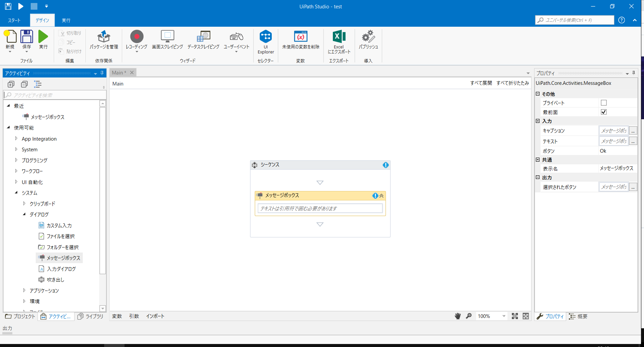Click message box text input field
This screenshot has width=644, height=347.
pyautogui.click(x=320, y=208)
